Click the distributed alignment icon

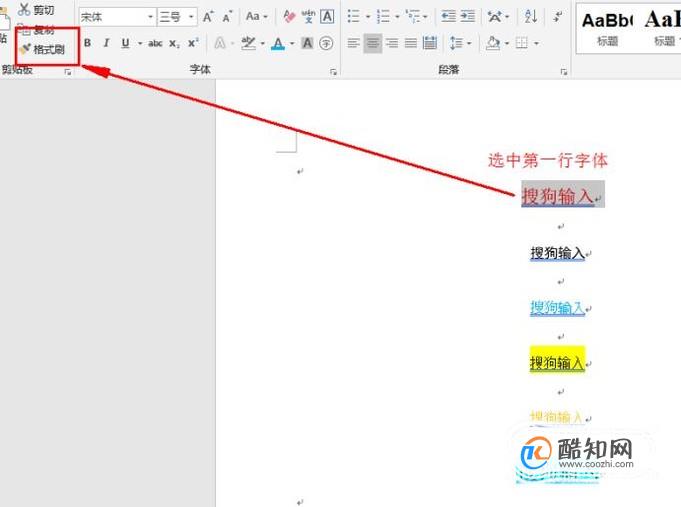click(430, 43)
